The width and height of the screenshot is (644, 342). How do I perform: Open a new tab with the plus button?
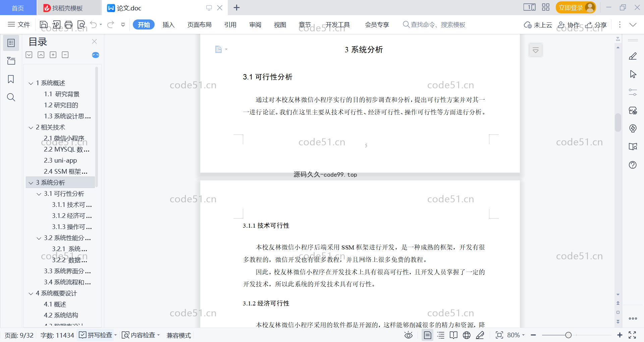(236, 7)
